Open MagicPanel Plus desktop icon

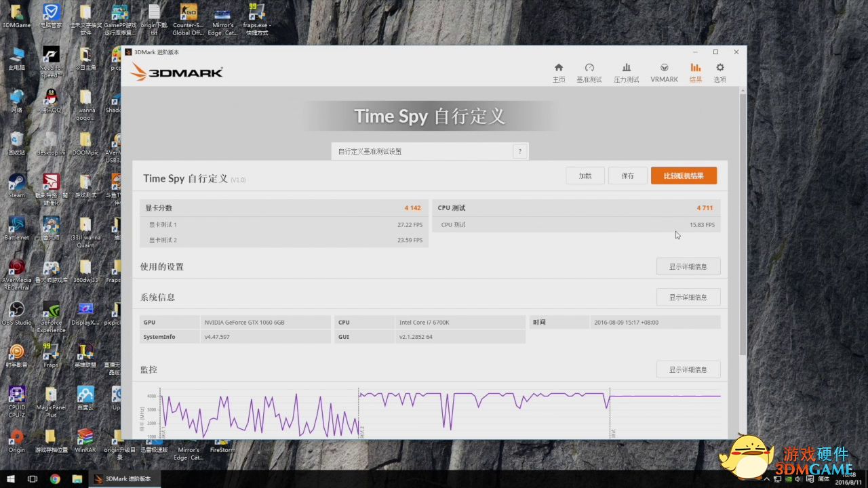pos(51,401)
